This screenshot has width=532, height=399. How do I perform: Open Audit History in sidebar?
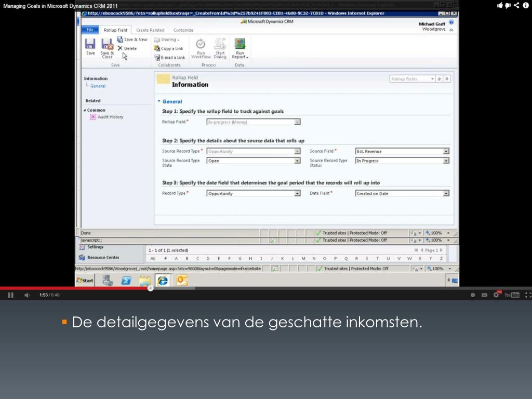(x=107, y=117)
